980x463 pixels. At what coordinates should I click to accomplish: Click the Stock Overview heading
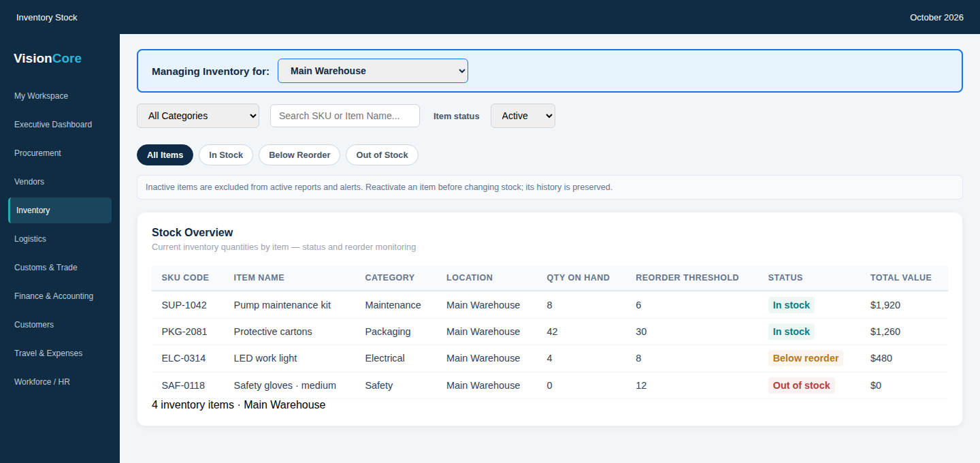192,232
